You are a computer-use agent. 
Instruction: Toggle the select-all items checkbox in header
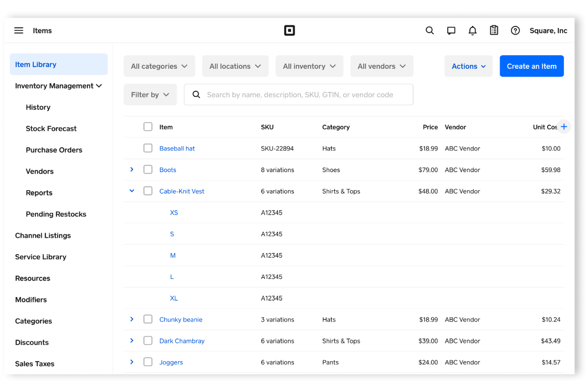coord(148,127)
